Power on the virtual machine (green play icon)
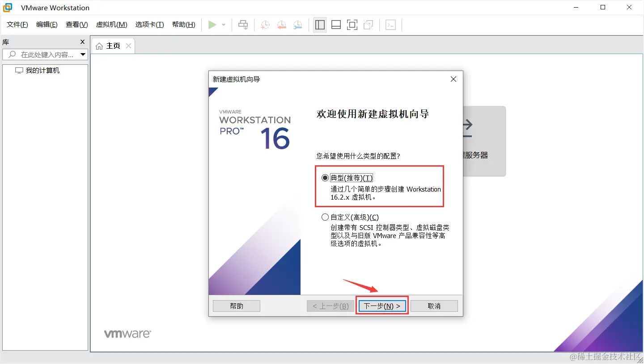 coord(212,25)
